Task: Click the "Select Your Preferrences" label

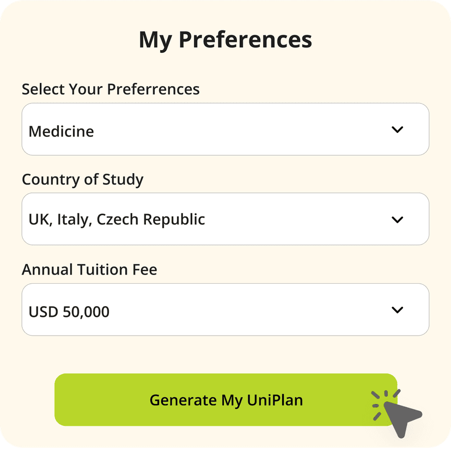Action: 111,89
